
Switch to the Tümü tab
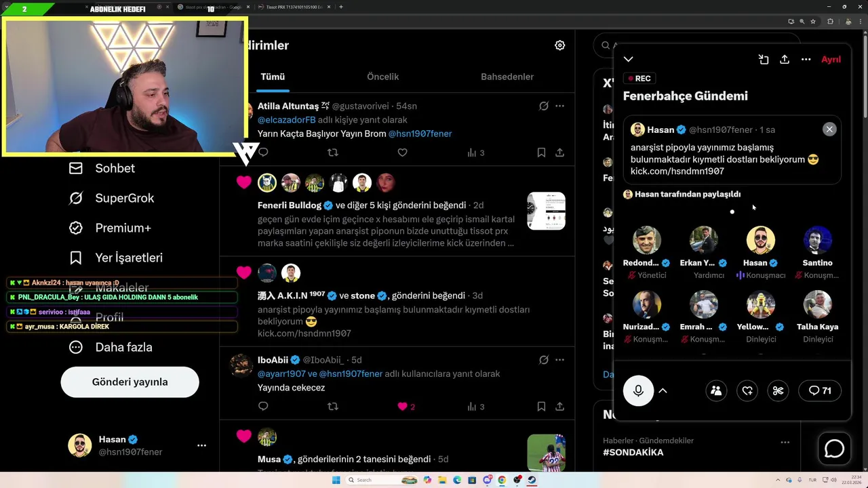[x=273, y=77]
